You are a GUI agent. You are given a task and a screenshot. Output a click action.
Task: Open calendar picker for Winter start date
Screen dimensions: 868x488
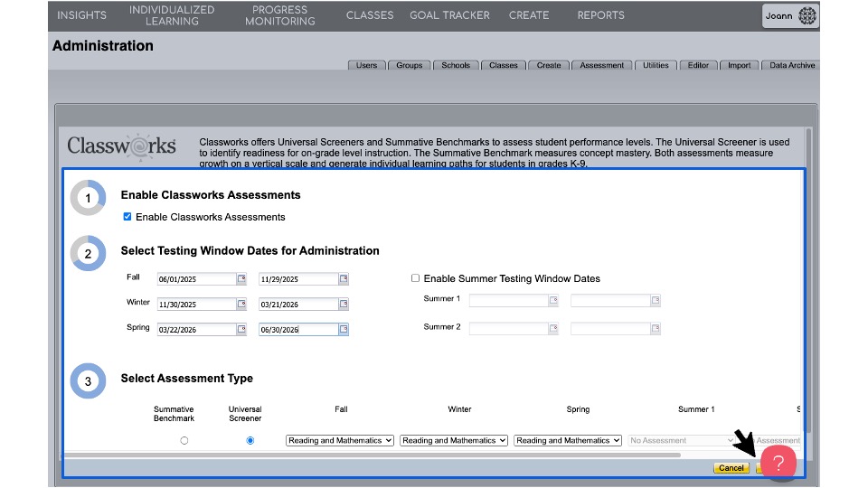[x=241, y=305]
